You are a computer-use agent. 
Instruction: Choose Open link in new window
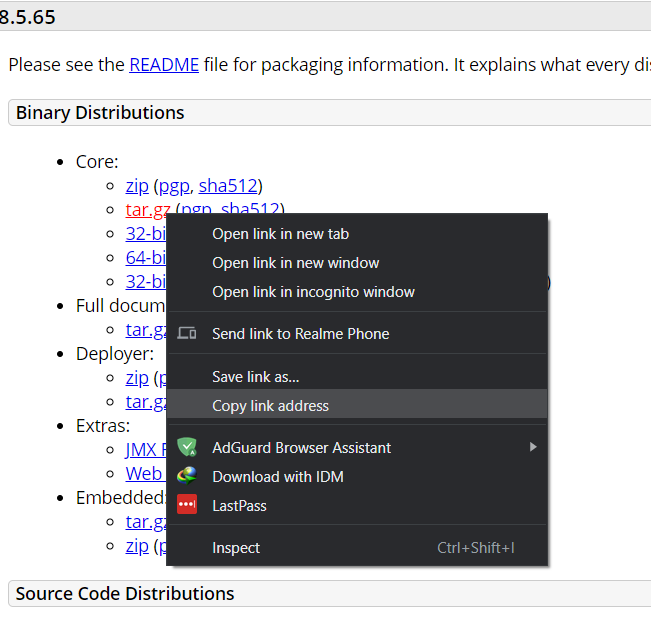[x=295, y=263]
